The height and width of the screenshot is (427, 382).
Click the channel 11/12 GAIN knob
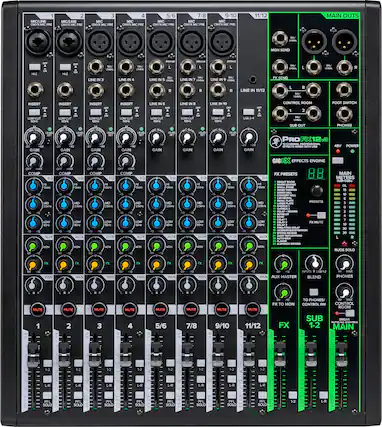click(x=248, y=137)
